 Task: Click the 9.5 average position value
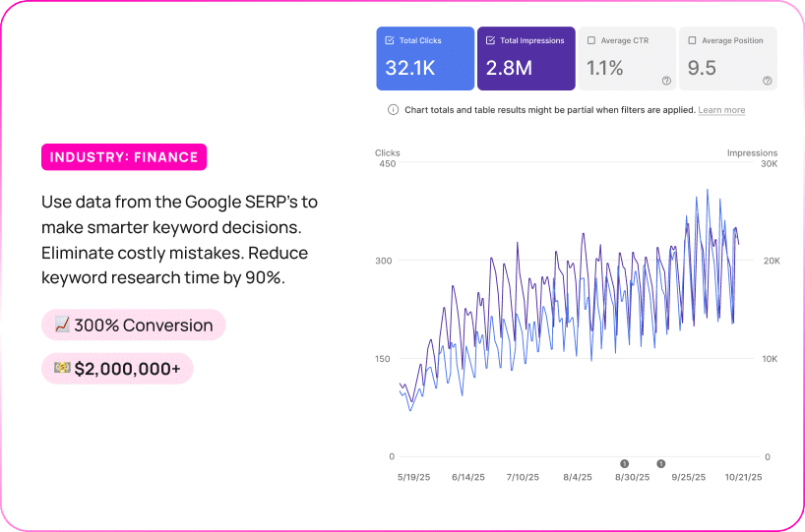tap(702, 68)
